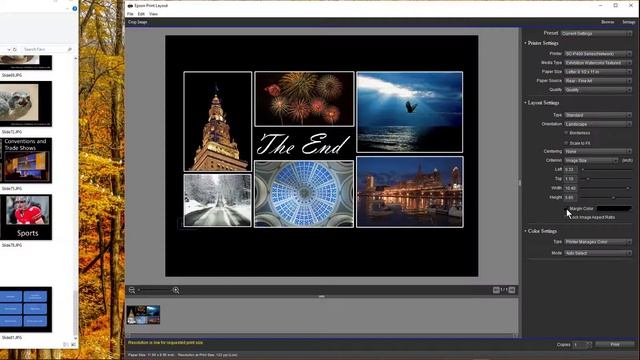Open the Color Settings Type dropdown
This screenshot has width=640, height=360.
598,242
